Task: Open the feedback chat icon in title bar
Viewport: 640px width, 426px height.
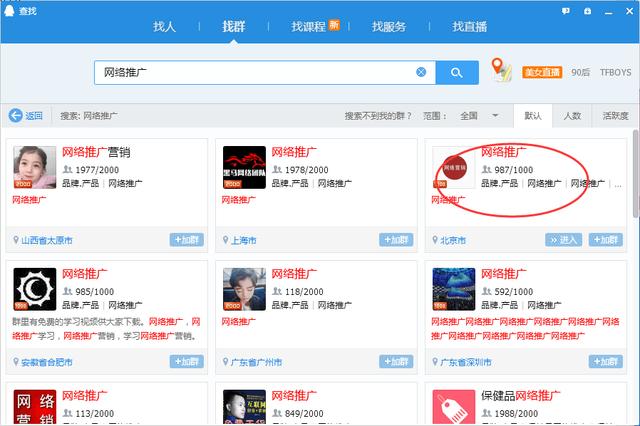Action: (566, 11)
